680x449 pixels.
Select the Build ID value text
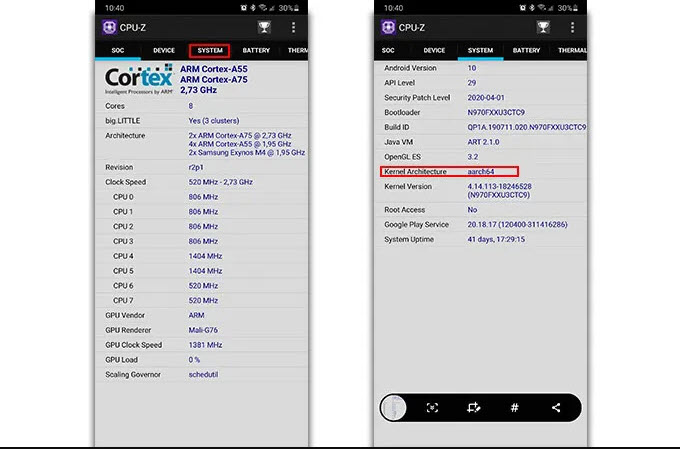click(x=526, y=127)
